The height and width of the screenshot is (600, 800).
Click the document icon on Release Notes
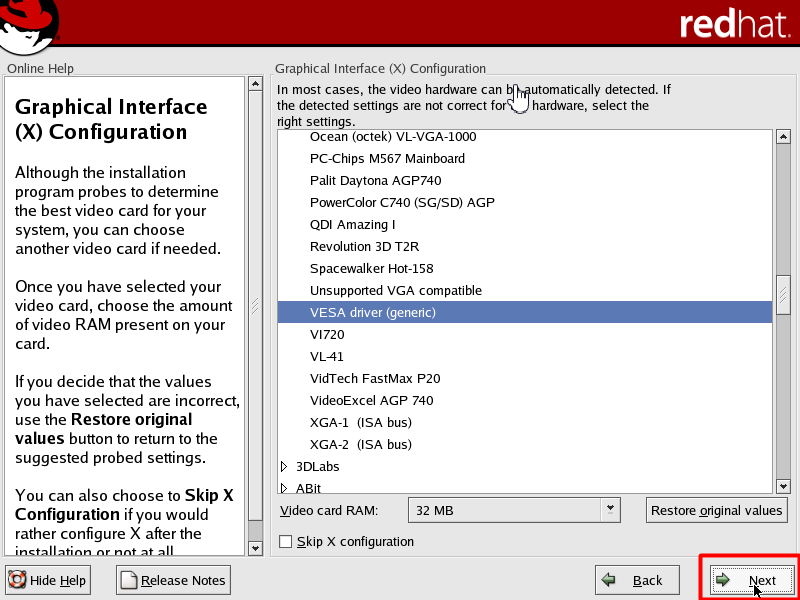129,580
